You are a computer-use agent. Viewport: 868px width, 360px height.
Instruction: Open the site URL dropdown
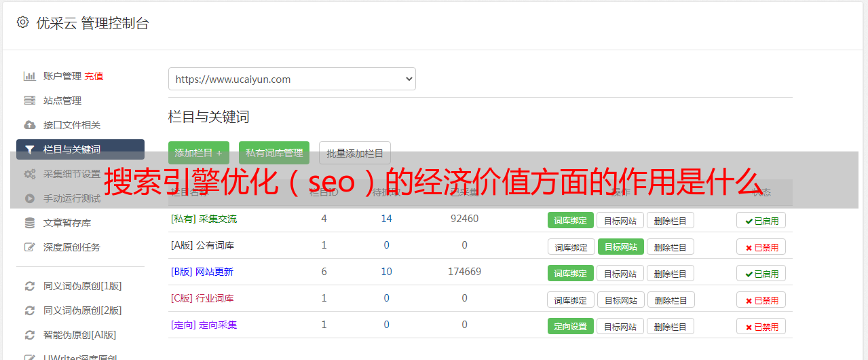292,79
